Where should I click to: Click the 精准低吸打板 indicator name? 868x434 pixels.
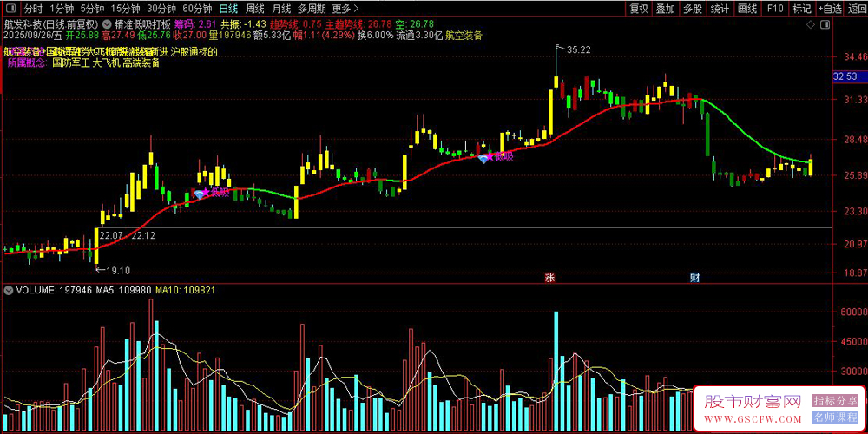(143, 24)
